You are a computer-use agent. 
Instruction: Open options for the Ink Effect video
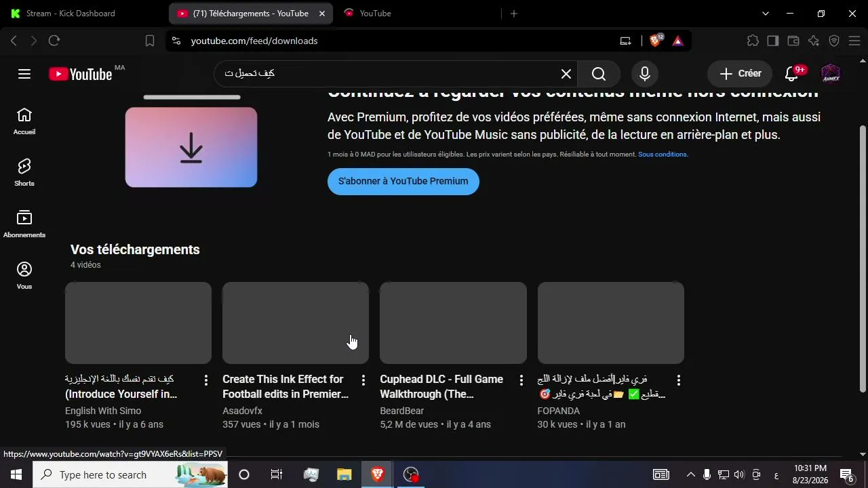coord(363,380)
